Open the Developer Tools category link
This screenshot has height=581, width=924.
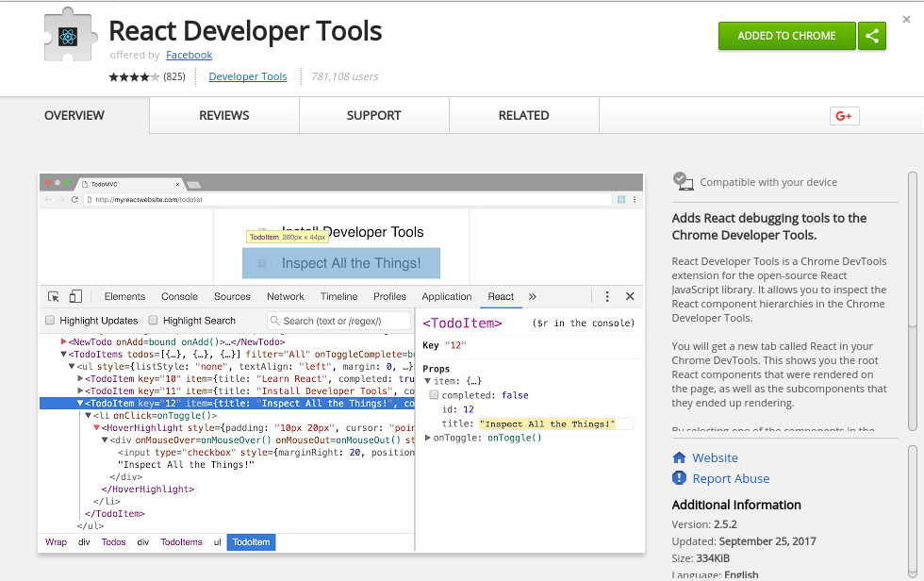pos(247,76)
